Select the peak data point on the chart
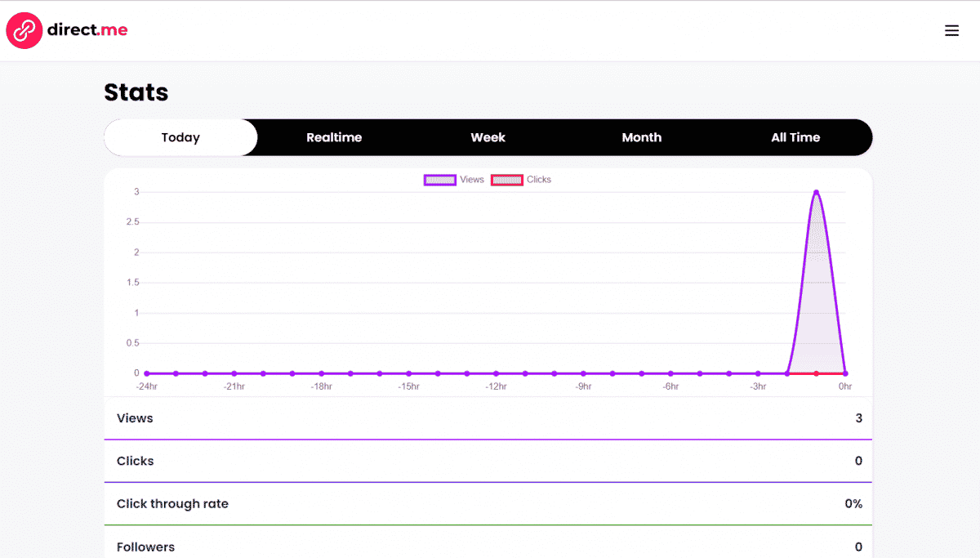The width and height of the screenshot is (980, 558). point(816,191)
